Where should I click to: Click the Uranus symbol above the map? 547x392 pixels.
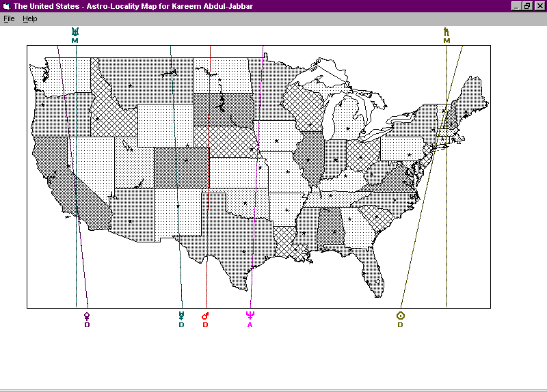(75, 31)
